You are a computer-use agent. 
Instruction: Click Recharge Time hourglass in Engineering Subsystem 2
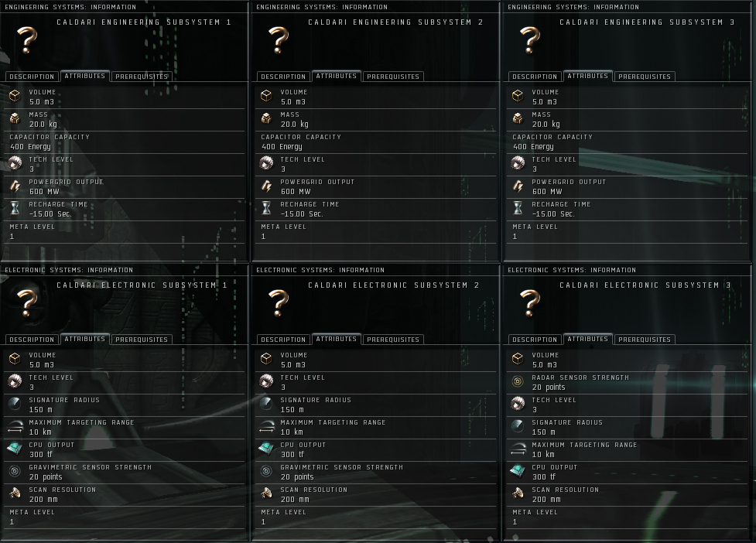coord(266,208)
